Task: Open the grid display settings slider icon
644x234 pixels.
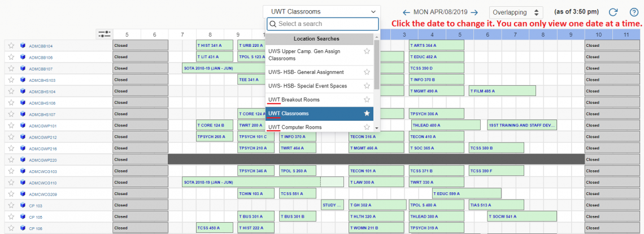Action: 104,34
